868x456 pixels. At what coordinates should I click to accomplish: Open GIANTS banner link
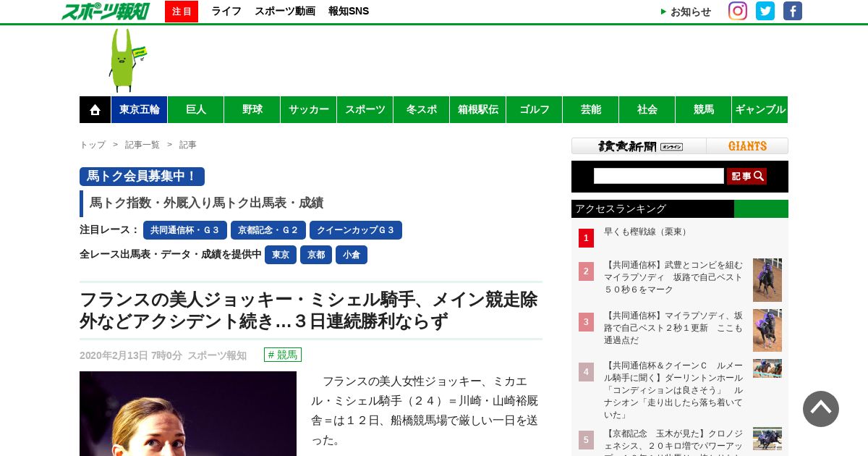747,146
